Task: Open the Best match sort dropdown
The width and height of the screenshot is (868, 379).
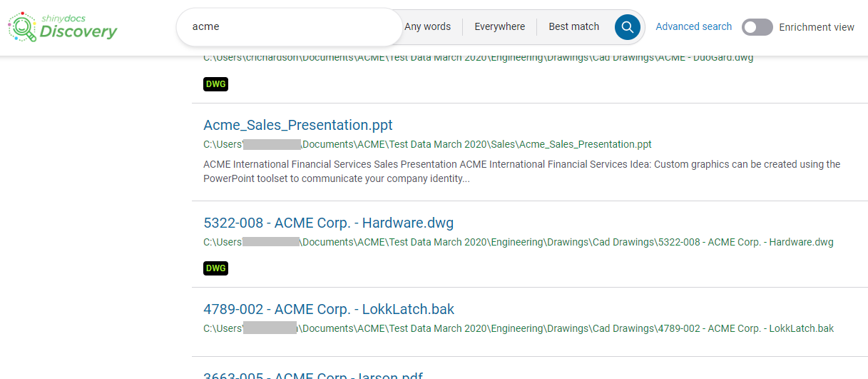Action: [573, 27]
